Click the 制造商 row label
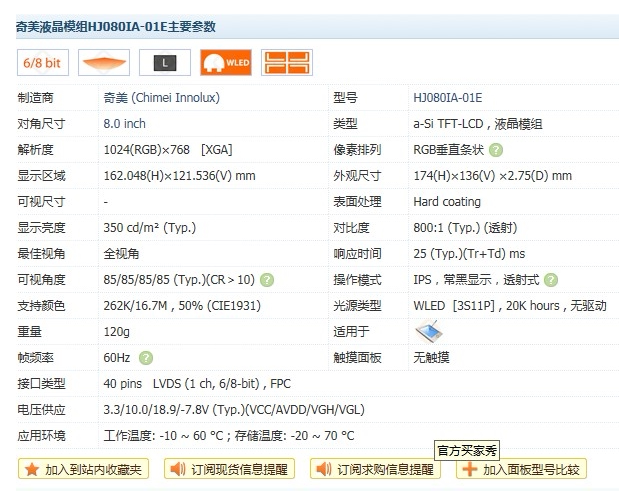619x491 pixels. click(35, 98)
